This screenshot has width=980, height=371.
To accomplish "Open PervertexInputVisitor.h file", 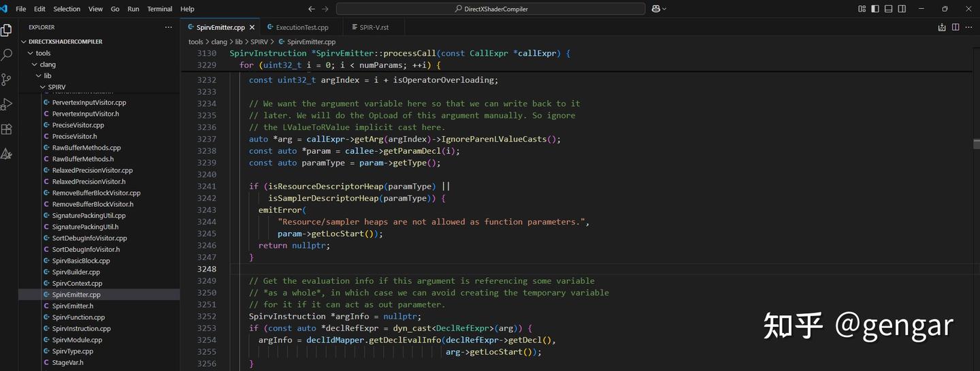I will click(86, 114).
